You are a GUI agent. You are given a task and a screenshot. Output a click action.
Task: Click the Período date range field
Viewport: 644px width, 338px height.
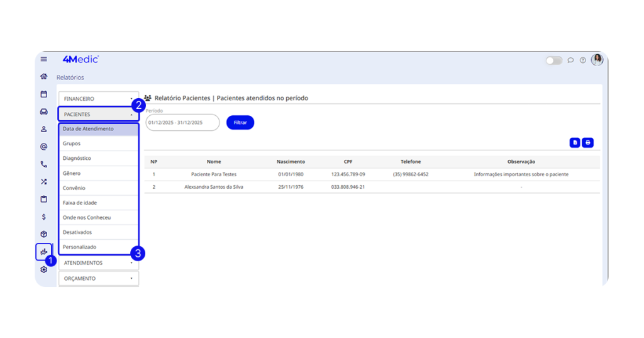(x=182, y=122)
